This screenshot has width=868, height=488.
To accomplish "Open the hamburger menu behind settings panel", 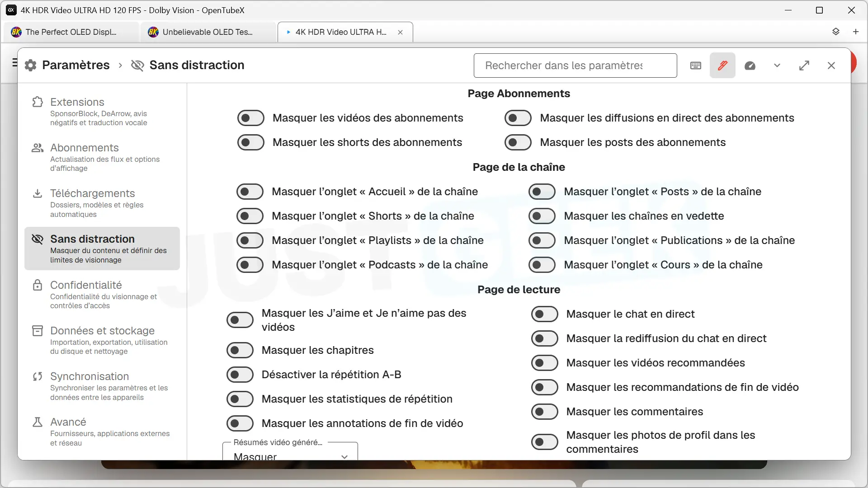I will point(15,63).
